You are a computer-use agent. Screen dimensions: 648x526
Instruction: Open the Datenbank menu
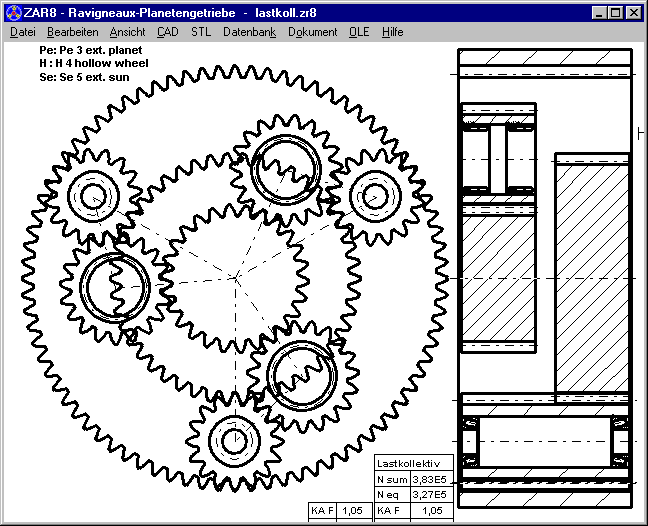(249, 32)
